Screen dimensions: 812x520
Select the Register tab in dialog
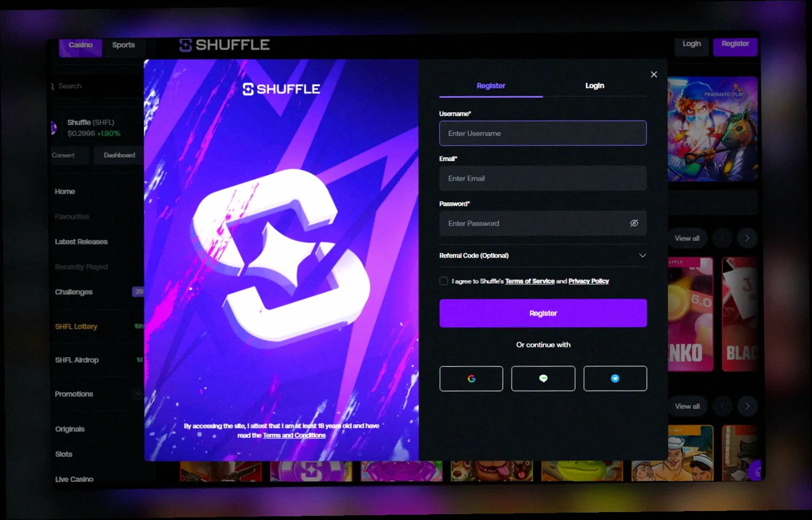coord(491,86)
